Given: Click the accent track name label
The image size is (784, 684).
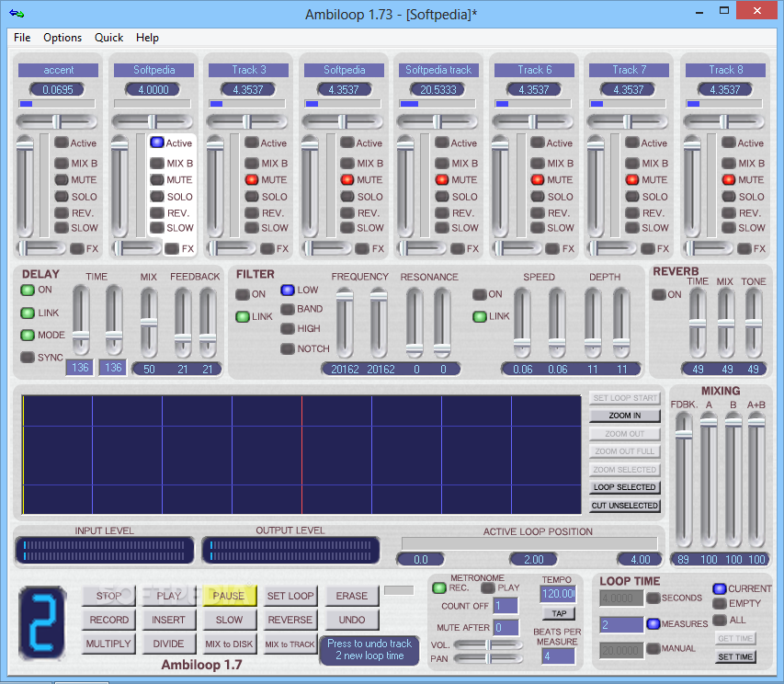Looking at the screenshot, I should coord(59,70).
